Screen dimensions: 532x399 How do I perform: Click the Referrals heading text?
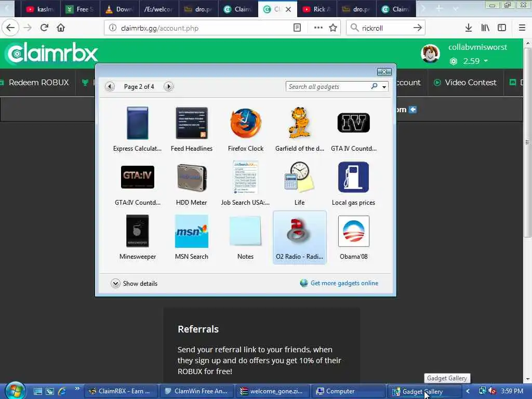point(198,329)
